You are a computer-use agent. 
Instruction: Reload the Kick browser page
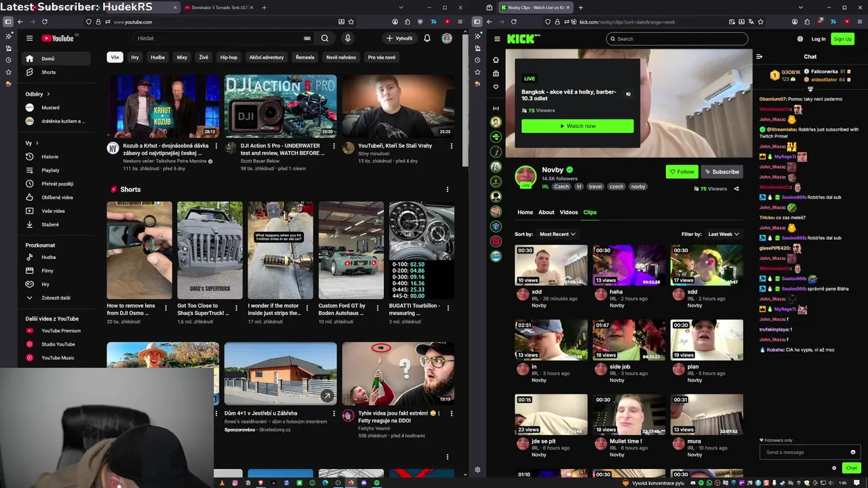(x=513, y=22)
